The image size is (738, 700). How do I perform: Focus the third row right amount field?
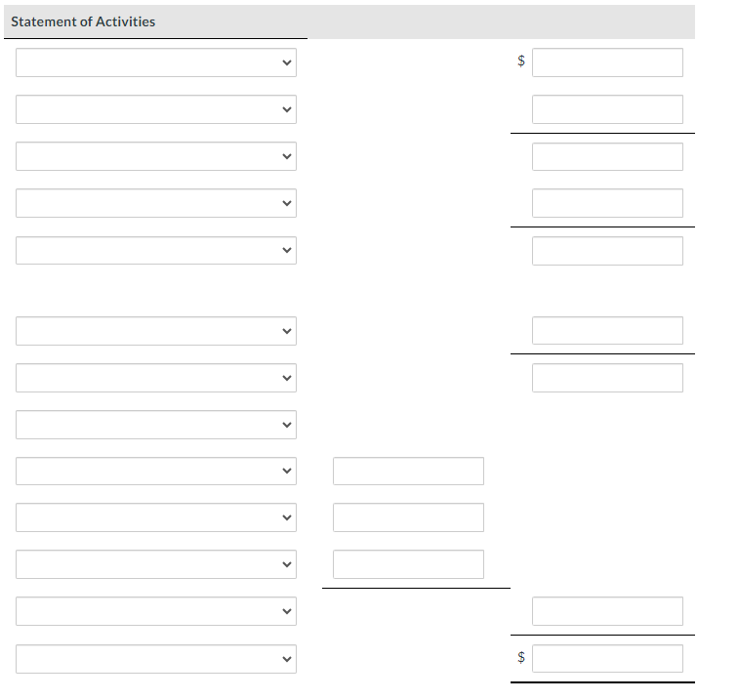[607, 156]
